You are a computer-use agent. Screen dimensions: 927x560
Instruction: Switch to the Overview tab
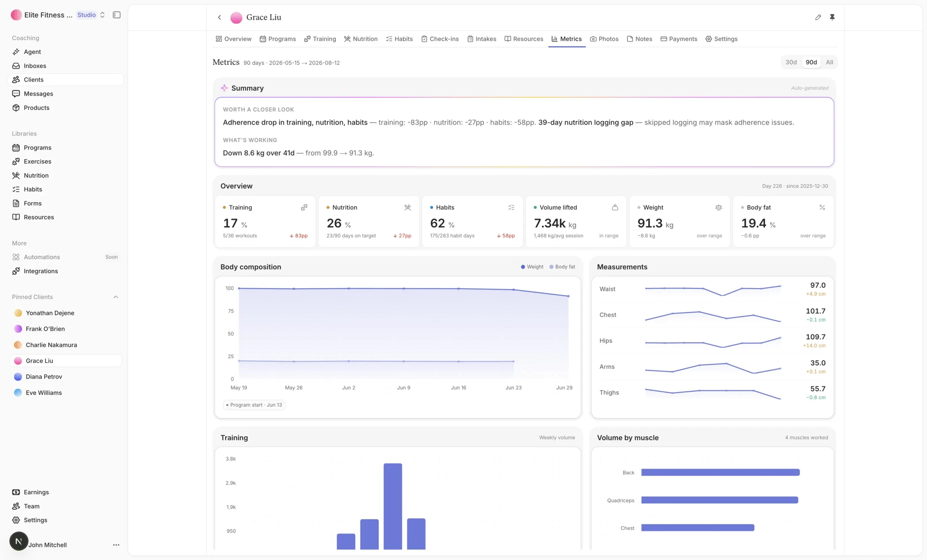233,39
